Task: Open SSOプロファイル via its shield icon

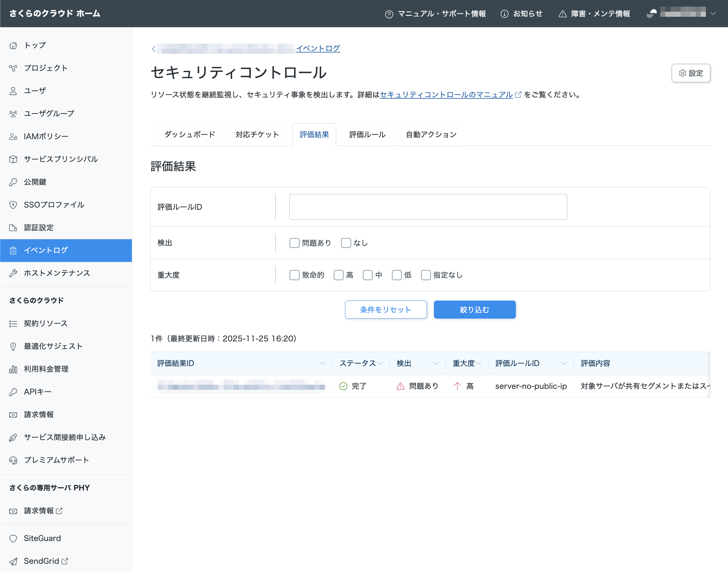Action: tap(13, 205)
